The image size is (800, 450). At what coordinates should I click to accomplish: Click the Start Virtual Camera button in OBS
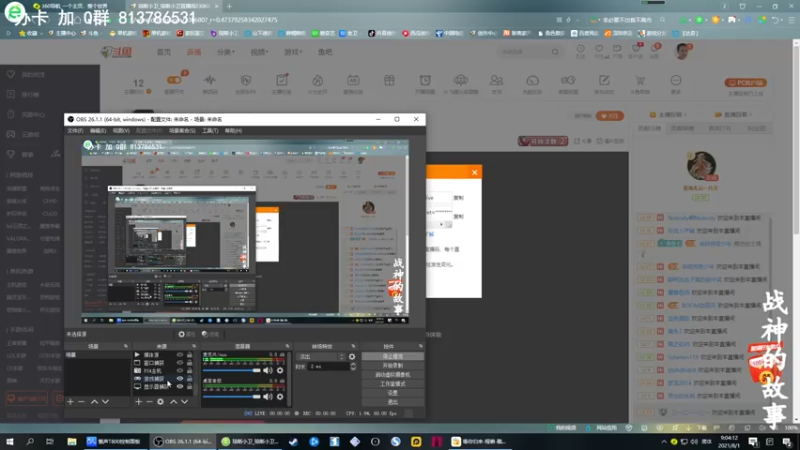click(392, 374)
